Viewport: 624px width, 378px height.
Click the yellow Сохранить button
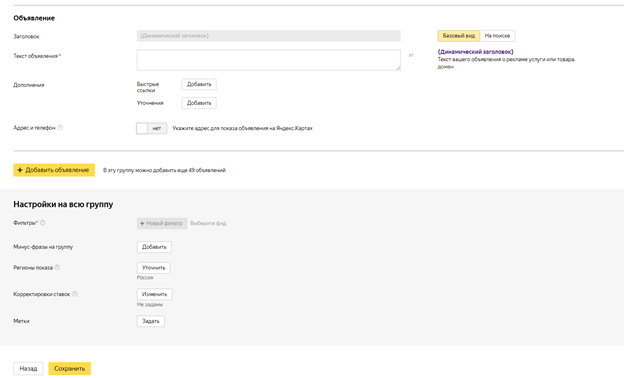(x=70, y=368)
